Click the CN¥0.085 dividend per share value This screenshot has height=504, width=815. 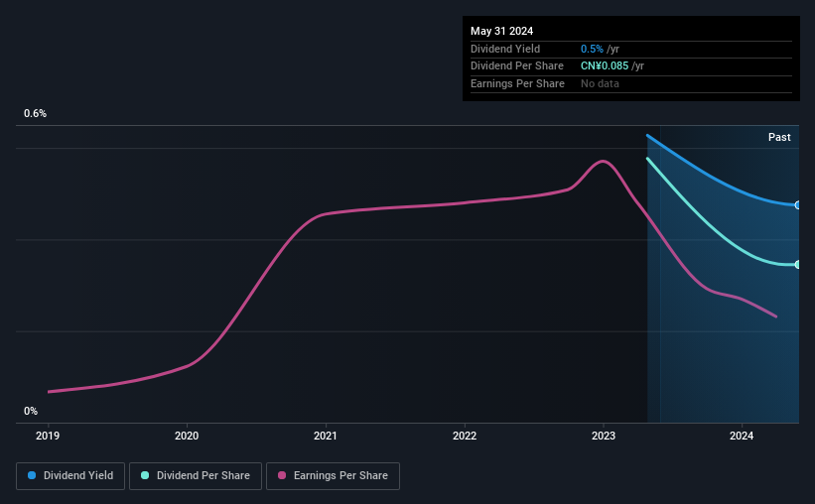605,66
